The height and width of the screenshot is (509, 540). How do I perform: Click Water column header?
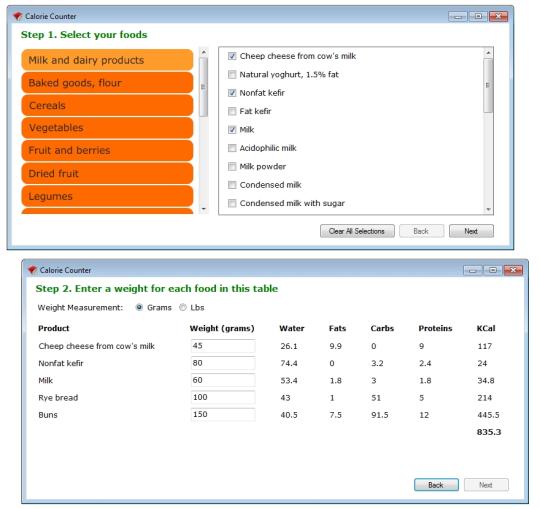point(292,328)
